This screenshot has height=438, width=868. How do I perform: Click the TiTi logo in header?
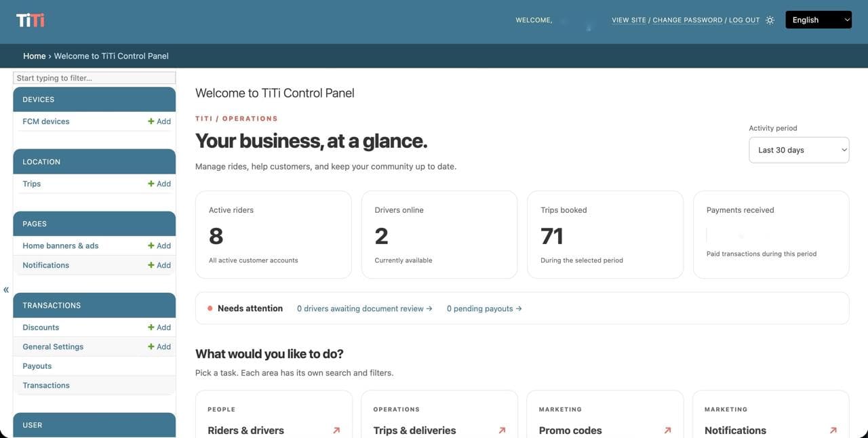[31, 20]
